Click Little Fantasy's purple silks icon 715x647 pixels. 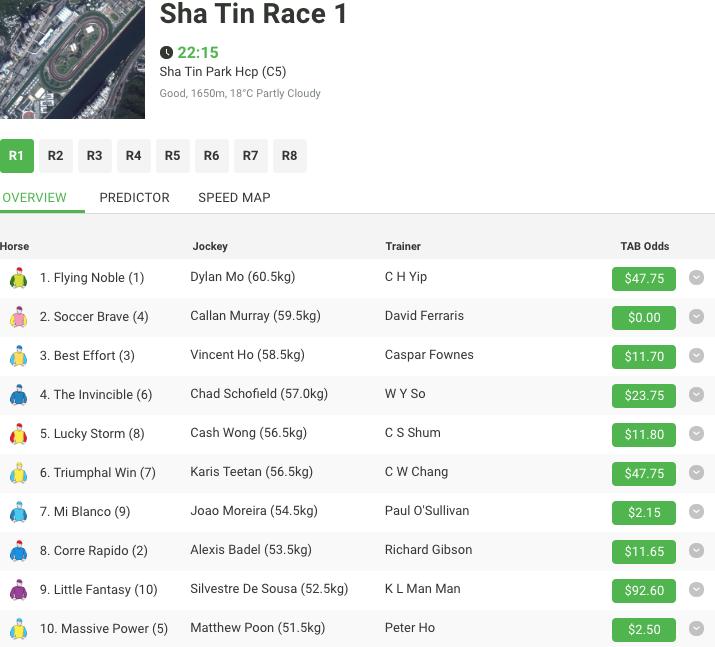[x=18, y=590]
